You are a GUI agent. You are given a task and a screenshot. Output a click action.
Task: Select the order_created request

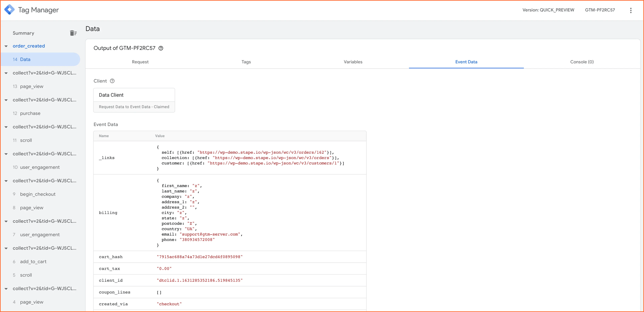[29, 46]
